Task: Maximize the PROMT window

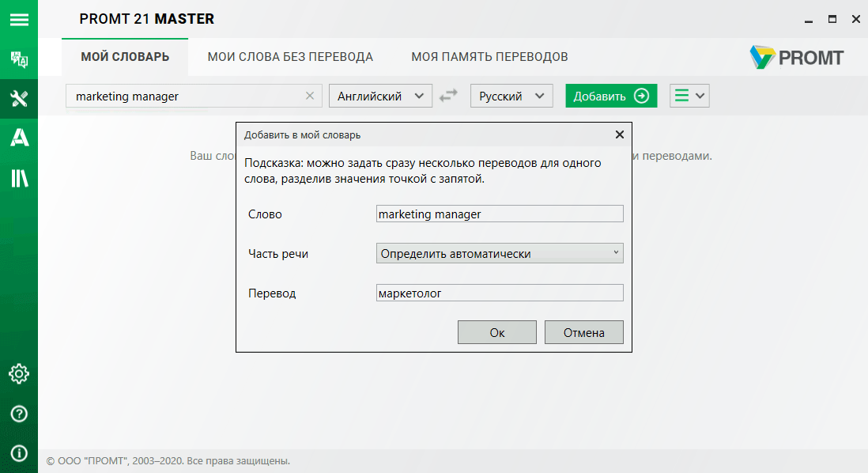Action: [x=832, y=20]
